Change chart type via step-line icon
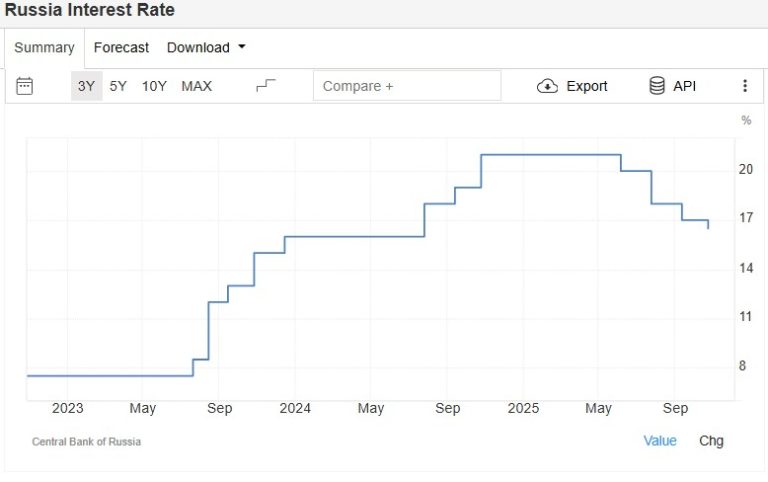The height and width of the screenshot is (482, 768). pos(266,86)
